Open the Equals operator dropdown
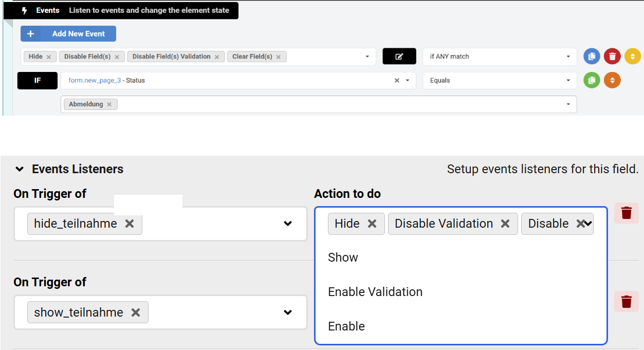The width and height of the screenshot is (644, 350). pyautogui.click(x=499, y=80)
